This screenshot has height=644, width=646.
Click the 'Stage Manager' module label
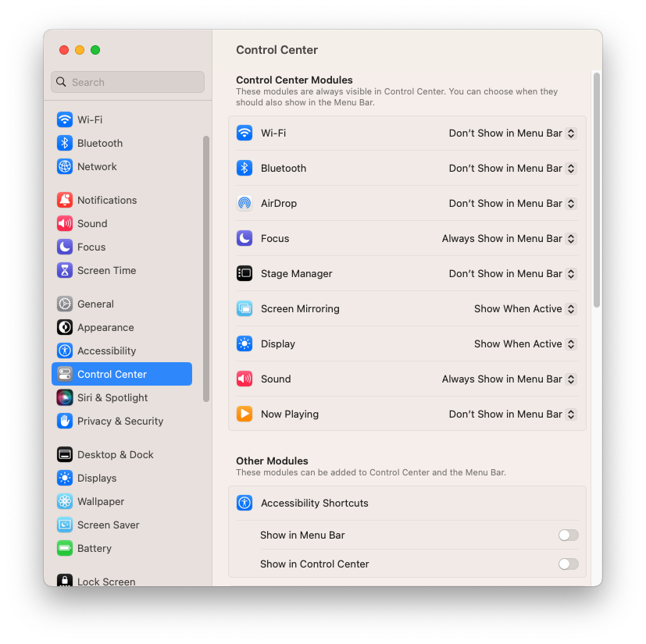(296, 274)
